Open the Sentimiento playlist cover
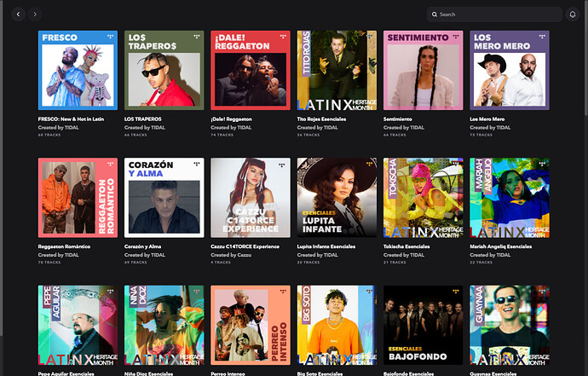The height and width of the screenshot is (376, 588). [423, 70]
